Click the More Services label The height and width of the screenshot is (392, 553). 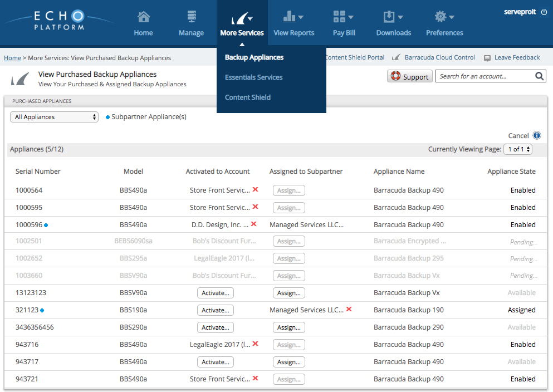[x=242, y=33]
